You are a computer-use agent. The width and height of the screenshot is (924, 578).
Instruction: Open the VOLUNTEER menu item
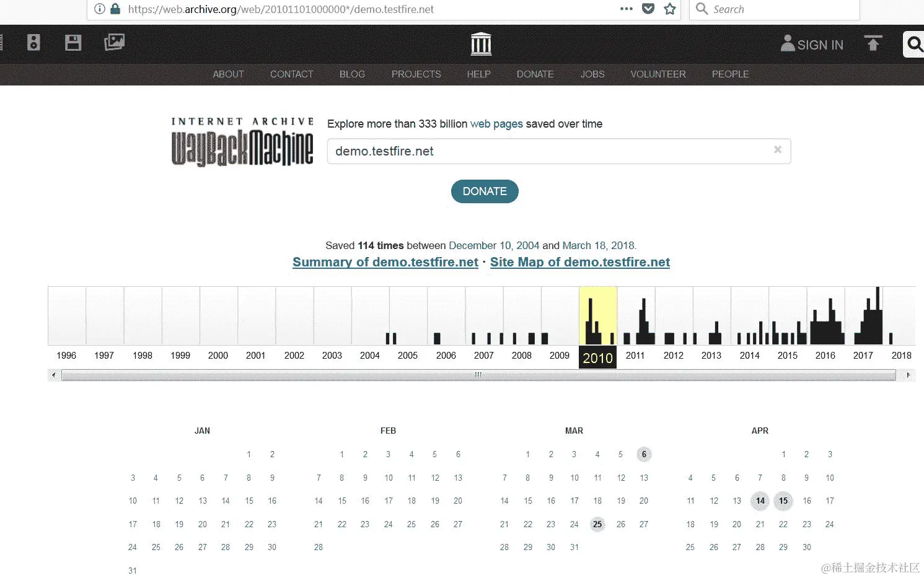tap(658, 74)
